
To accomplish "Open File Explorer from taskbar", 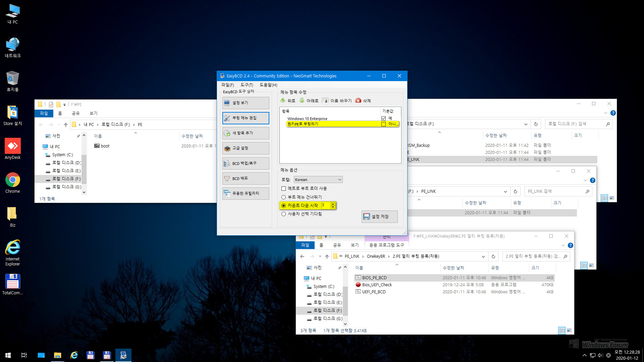I will (x=58, y=355).
